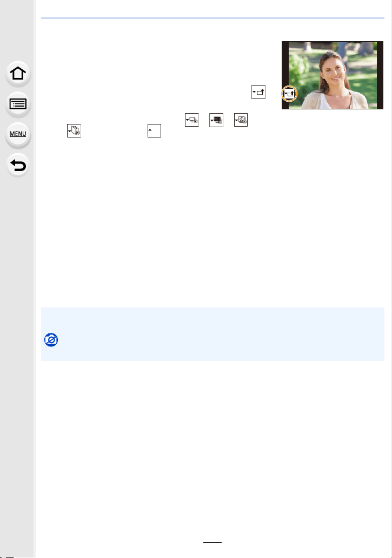Go to the Home page icon
Screen dimensions: 392x558
pyautogui.click(x=18, y=73)
